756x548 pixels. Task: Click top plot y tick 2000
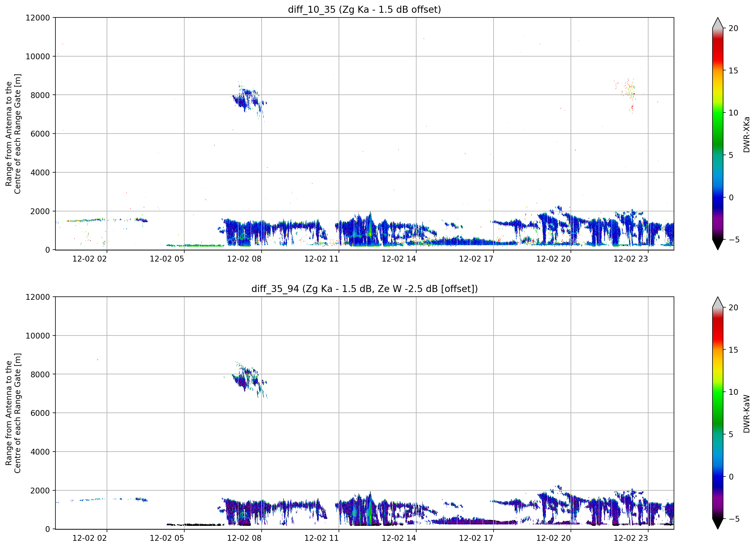point(40,211)
